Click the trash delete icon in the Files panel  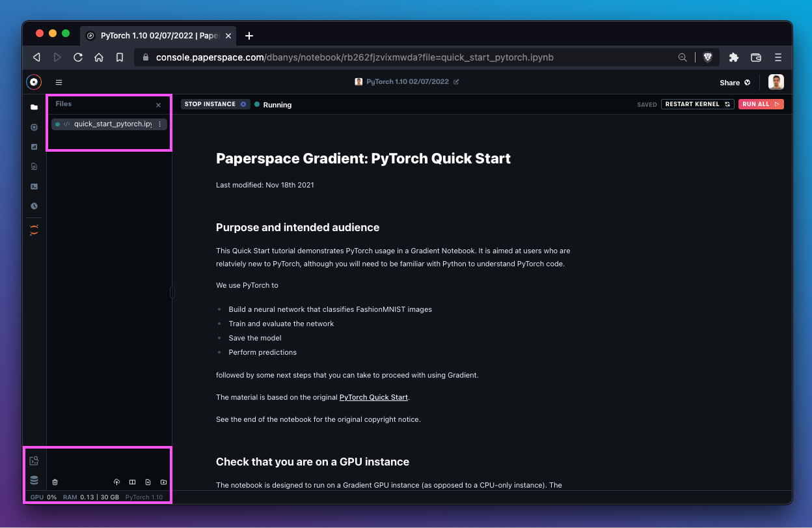(55, 482)
